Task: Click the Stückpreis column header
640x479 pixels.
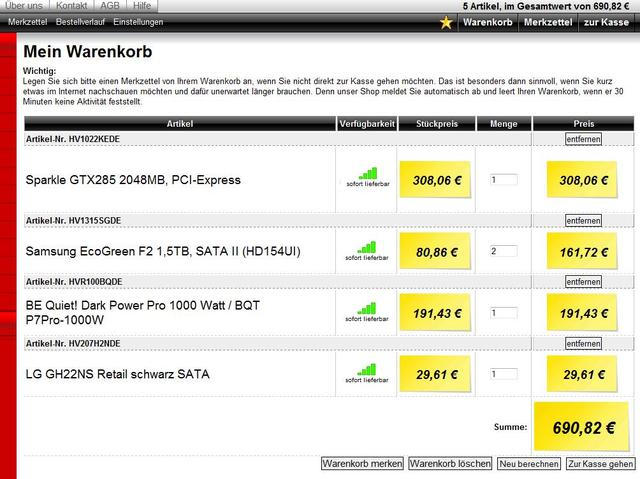Action: (x=437, y=124)
